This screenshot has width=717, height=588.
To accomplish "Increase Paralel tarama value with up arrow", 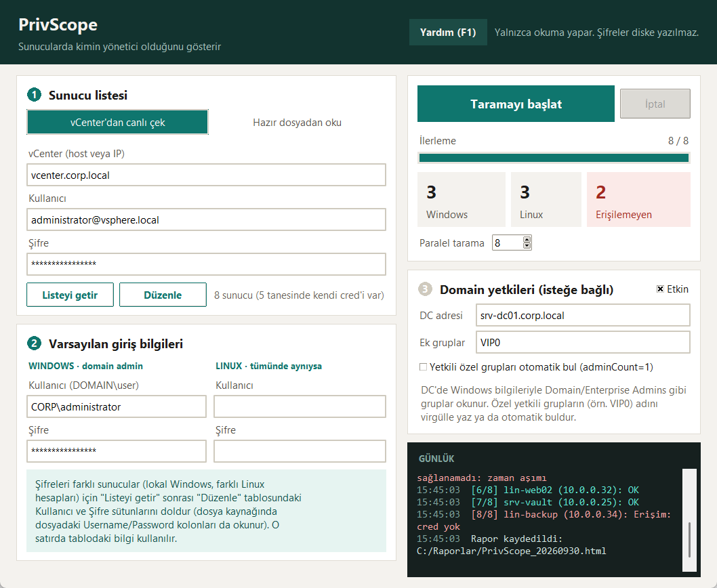I will [527, 239].
